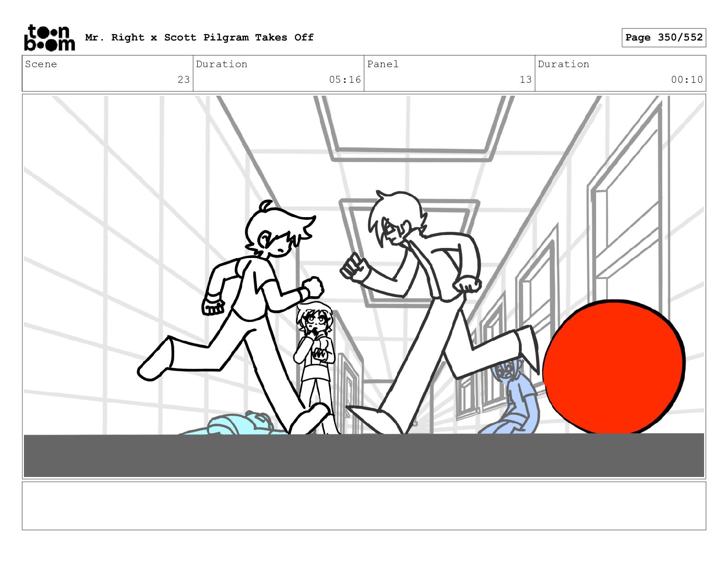Select the panel number '13'

526,80
